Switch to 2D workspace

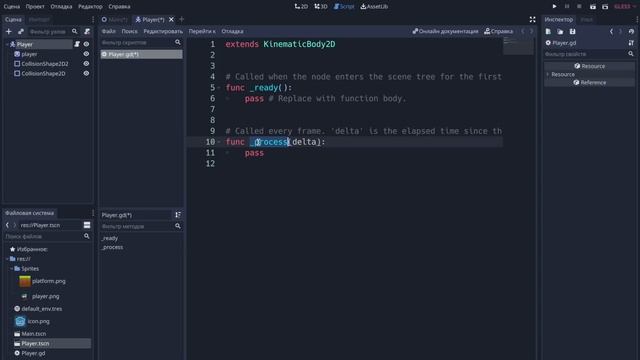301,7
